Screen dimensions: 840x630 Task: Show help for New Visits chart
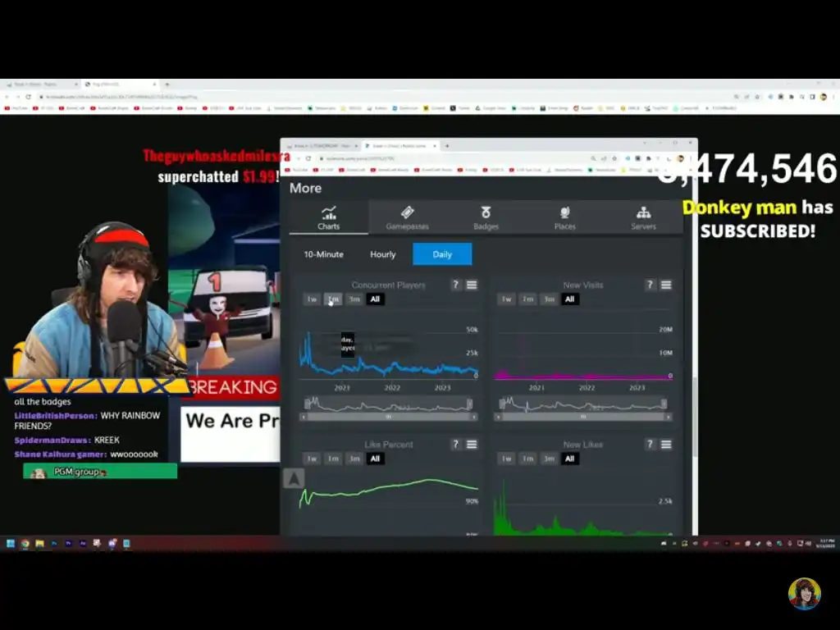pos(650,285)
